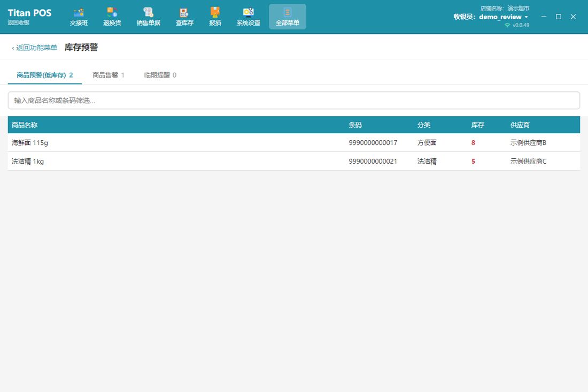Click barcode 9990000000017
588x392 pixels.
point(373,143)
